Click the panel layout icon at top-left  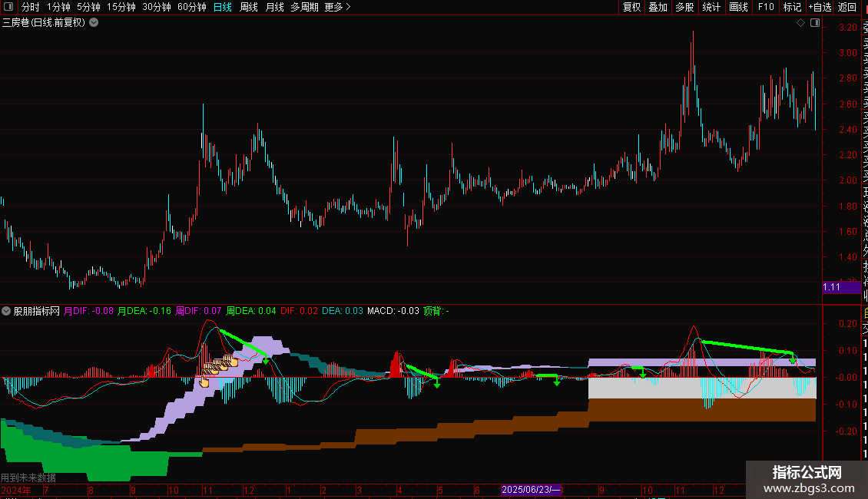click(x=8, y=7)
